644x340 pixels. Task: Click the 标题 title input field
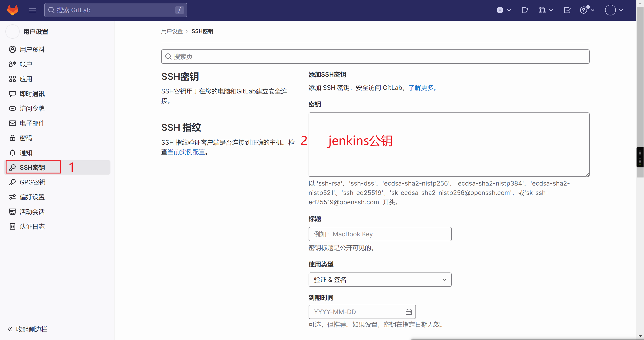tap(380, 234)
